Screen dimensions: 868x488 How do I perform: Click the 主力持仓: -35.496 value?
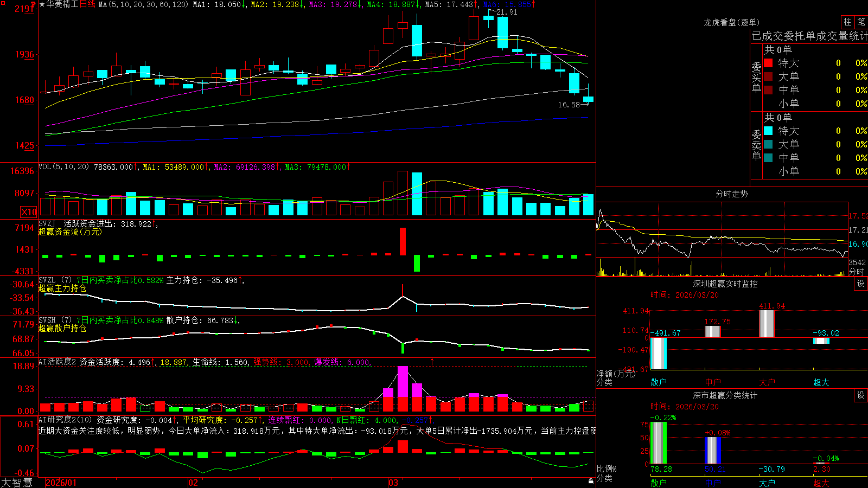tap(205, 280)
